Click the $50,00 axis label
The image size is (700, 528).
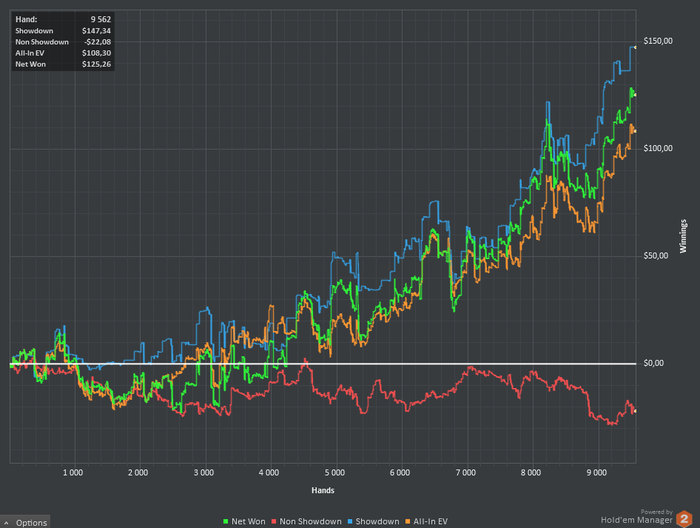pos(656,256)
